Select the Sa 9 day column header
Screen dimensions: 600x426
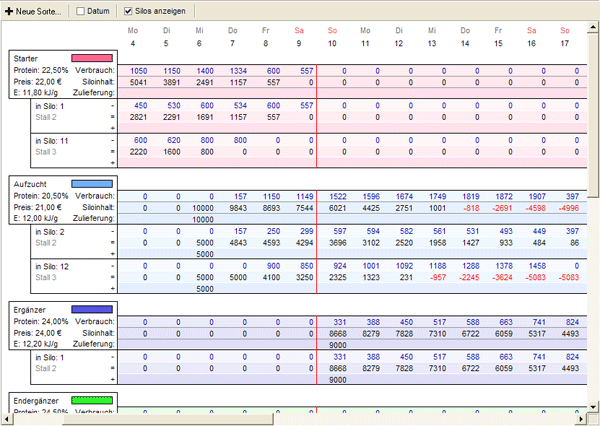(x=299, y=38)
